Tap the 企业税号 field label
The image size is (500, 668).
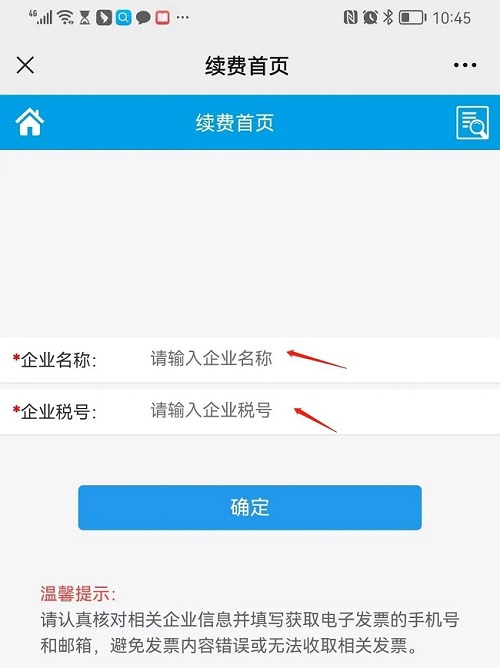(x=55, y=412)
